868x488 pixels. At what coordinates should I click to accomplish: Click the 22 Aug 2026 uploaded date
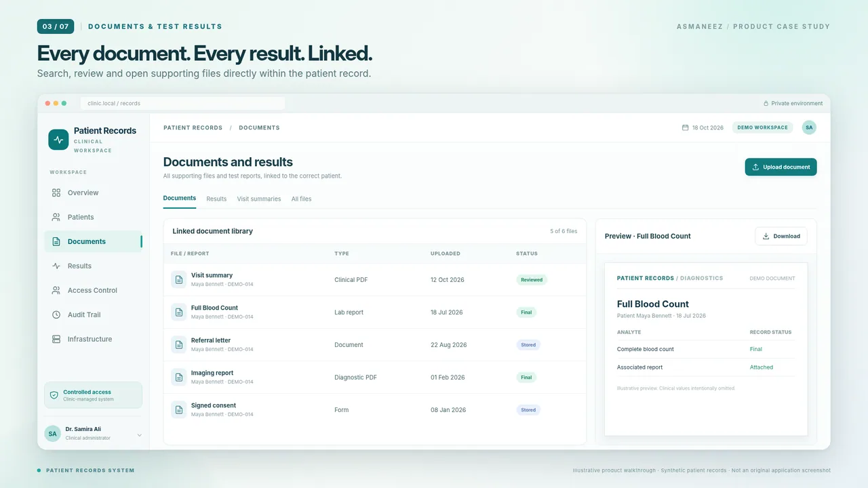pyautogui.click(x=449, y=345)
